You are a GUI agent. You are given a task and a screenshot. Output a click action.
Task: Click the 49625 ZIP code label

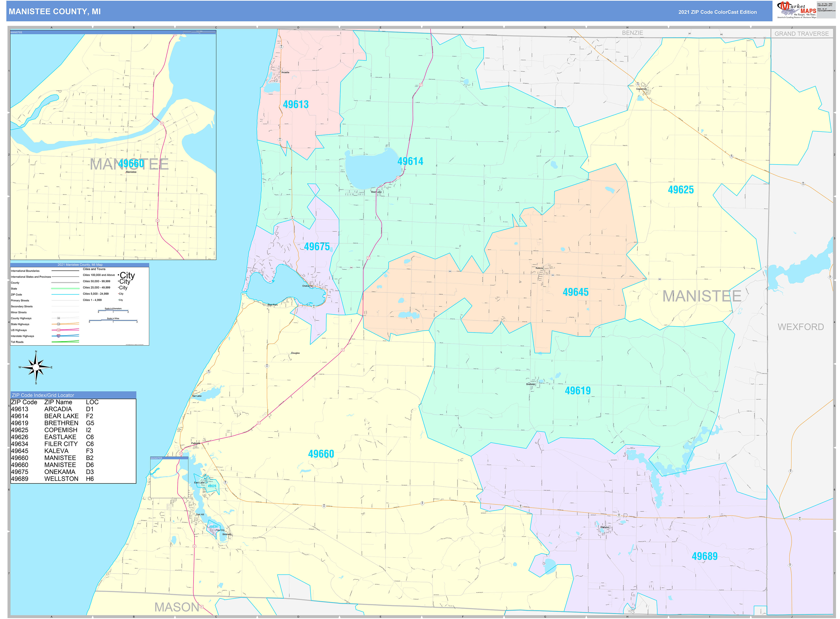click(680, 190)
